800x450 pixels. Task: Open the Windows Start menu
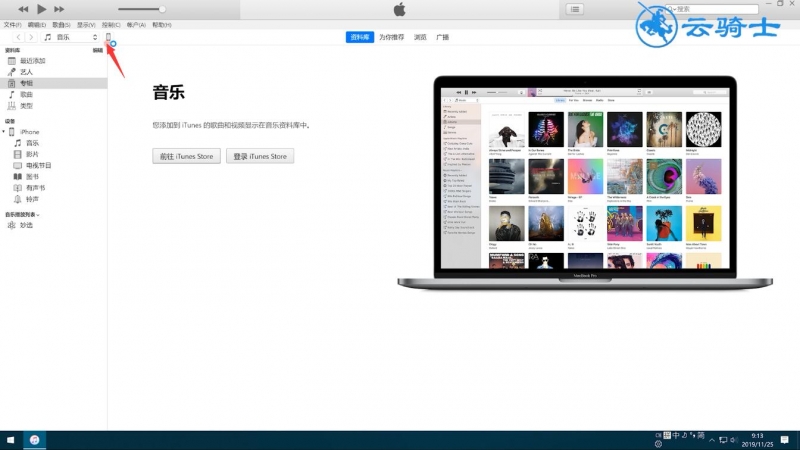[11, 440]
